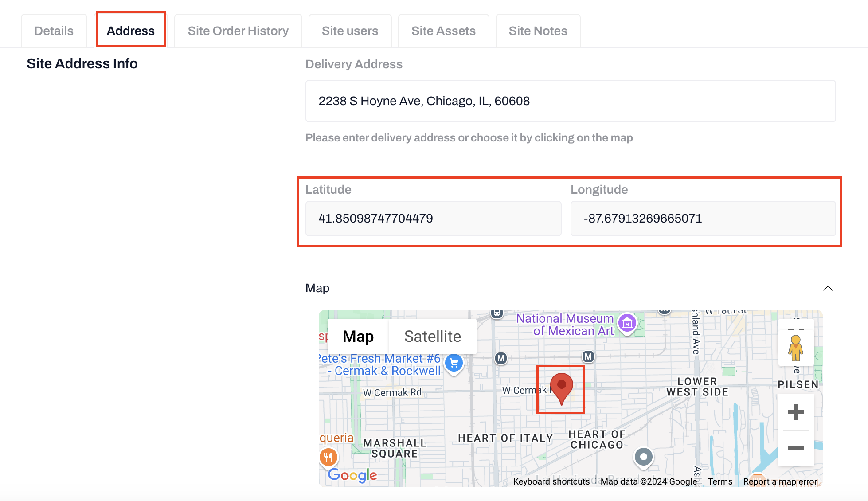Click the orange restaurant fork icon
868x501 pixels.
pos(328,457)
